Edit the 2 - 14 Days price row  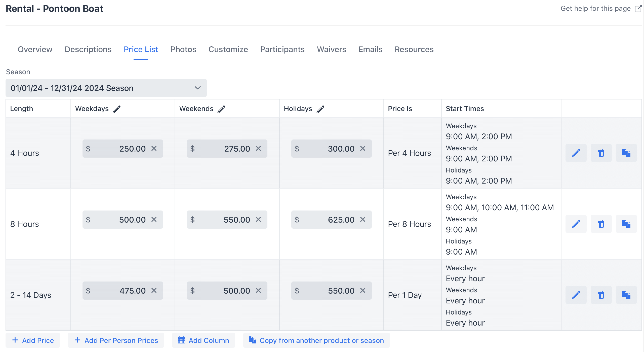click(576, 295)
